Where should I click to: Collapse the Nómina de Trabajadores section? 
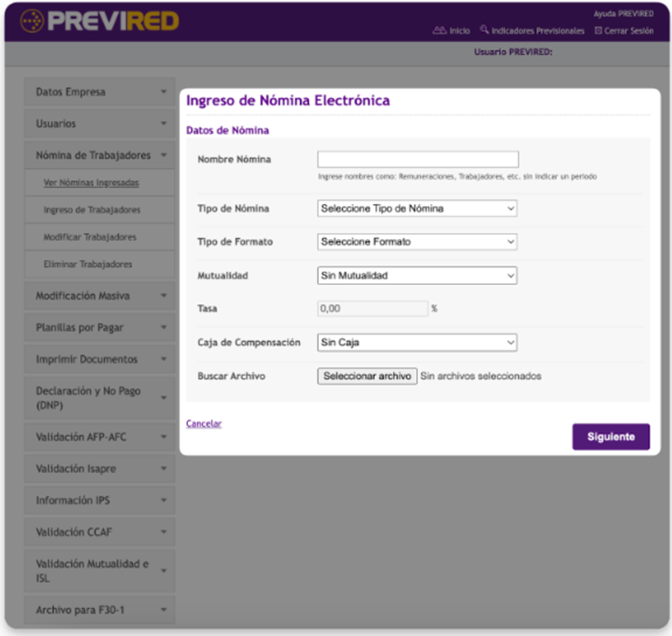tap(164, 155)
